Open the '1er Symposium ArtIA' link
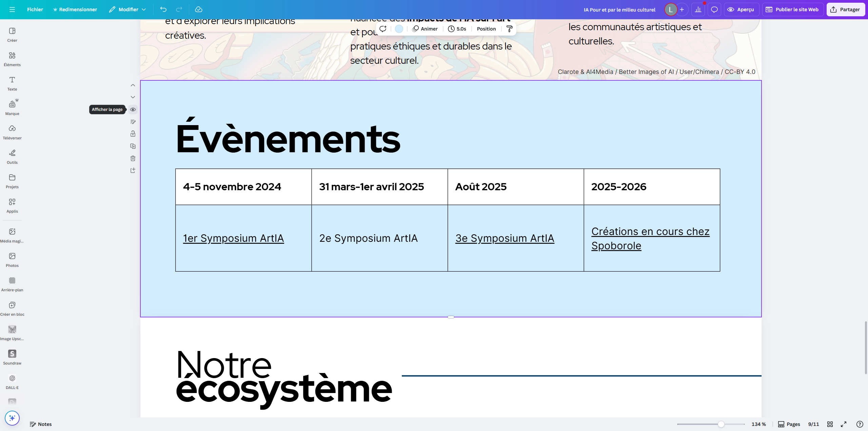This screenshot has height=431, width=868. coord(233,238)
